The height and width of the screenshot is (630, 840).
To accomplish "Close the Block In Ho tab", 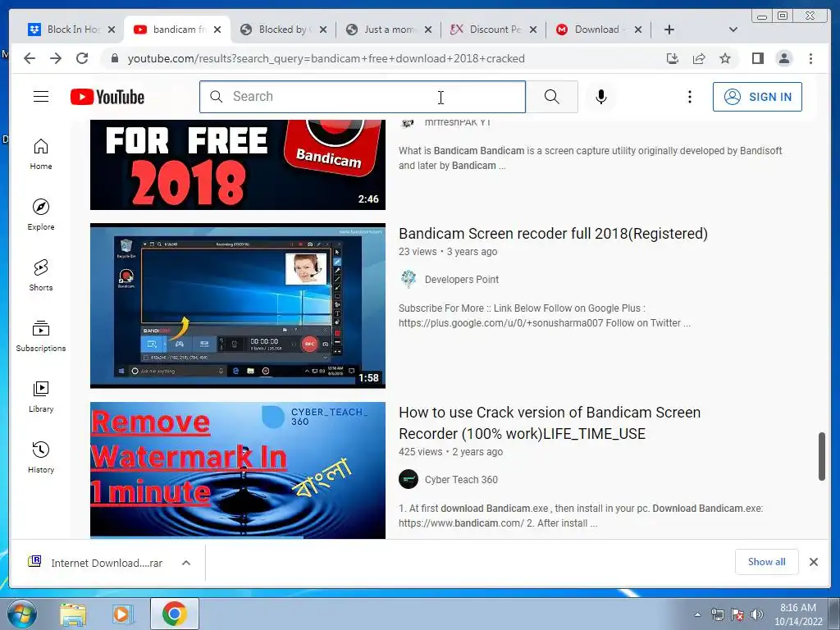I will pos(112,30).
